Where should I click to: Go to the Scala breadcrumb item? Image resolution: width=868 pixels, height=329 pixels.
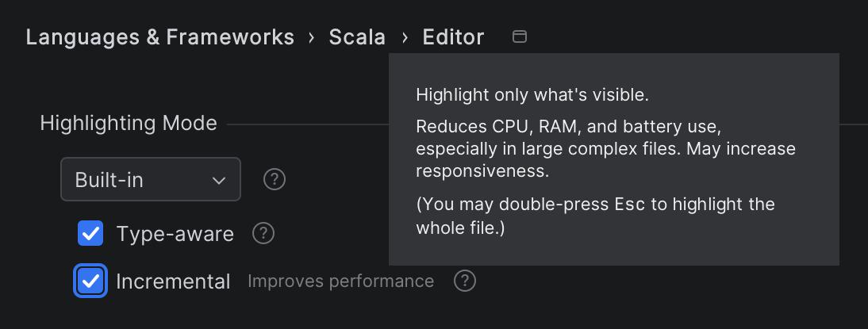point(357,37)
